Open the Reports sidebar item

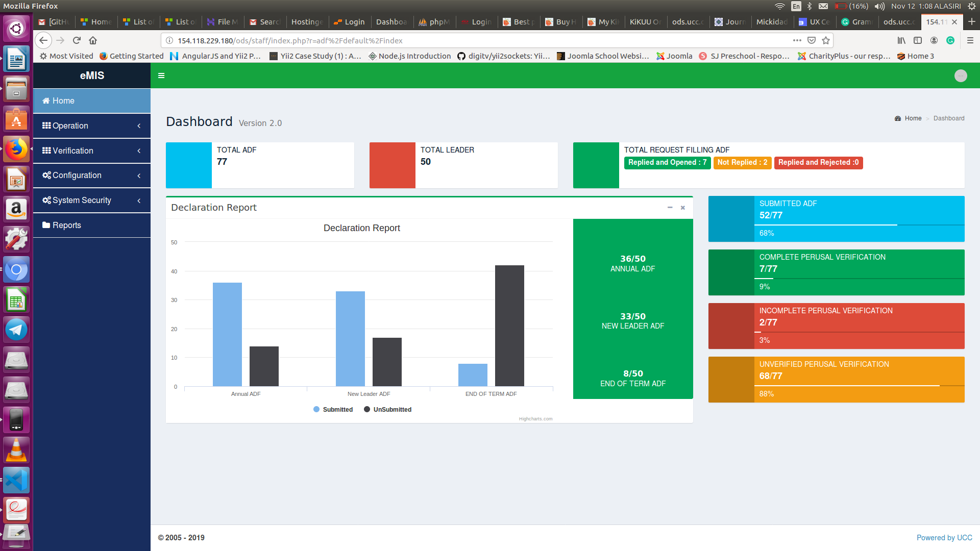coord(66,225)
